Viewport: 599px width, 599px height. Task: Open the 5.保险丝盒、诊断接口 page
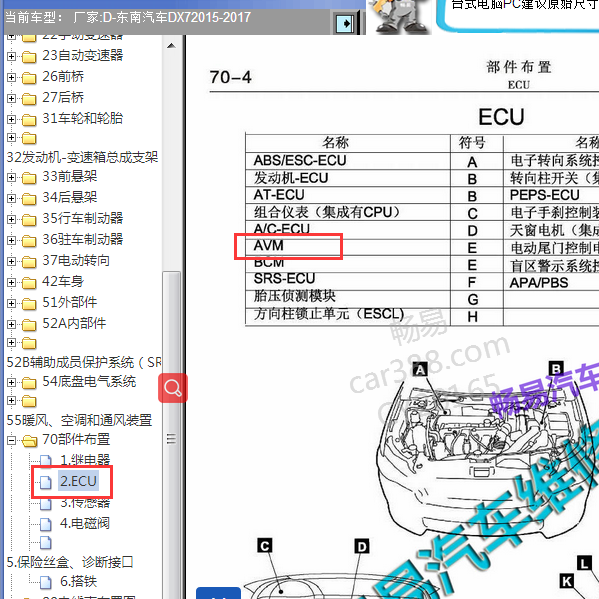70,562
